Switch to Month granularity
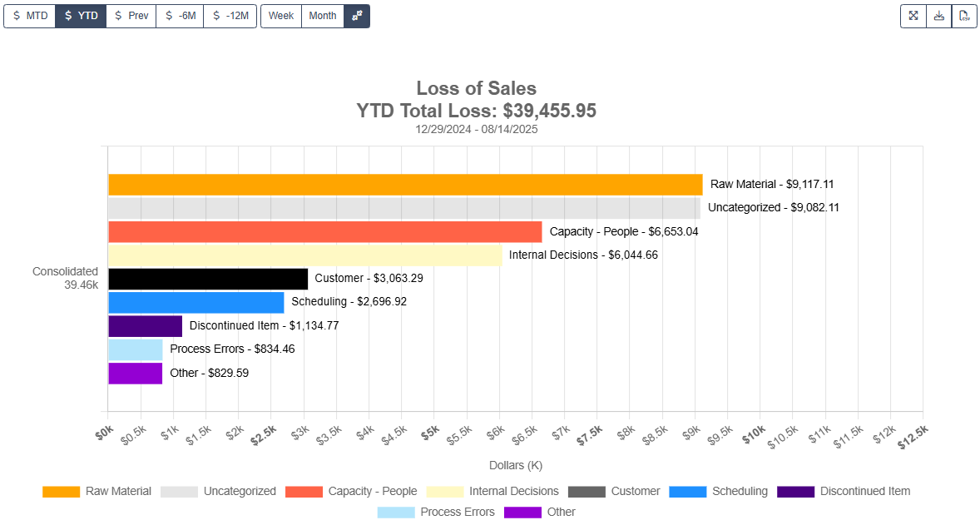The height and width of the screenshot is (530, 980). [322, 15]
